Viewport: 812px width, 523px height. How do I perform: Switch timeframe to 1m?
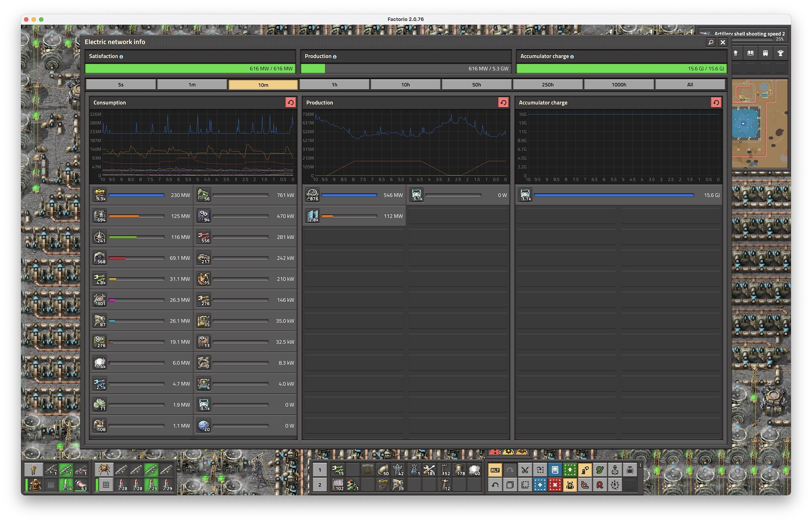pos(192,85)
